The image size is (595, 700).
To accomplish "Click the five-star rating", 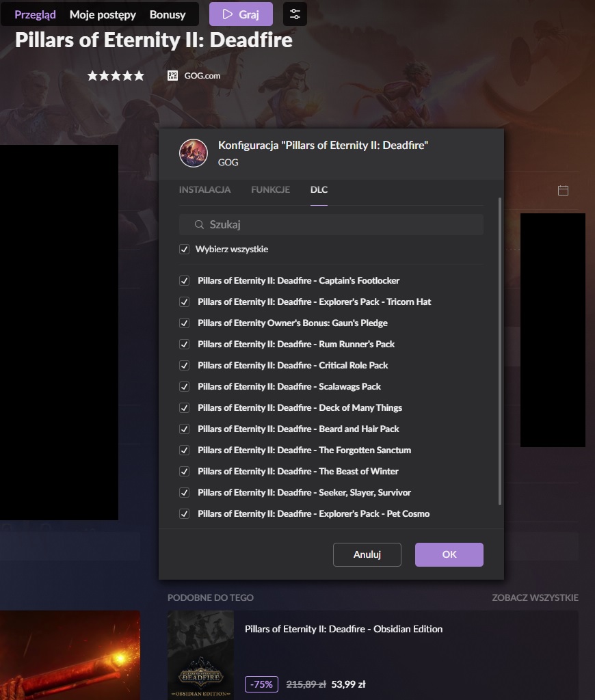I will point(116,76).
